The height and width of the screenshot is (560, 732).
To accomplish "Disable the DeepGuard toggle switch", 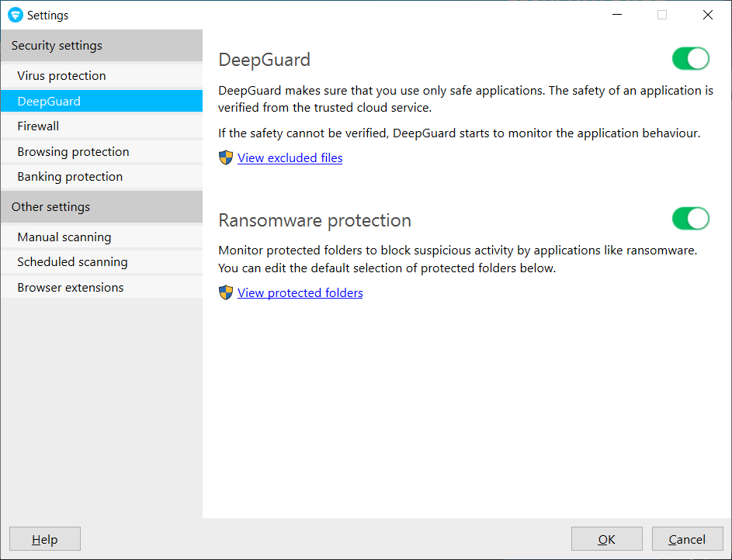I will point(690,58).
